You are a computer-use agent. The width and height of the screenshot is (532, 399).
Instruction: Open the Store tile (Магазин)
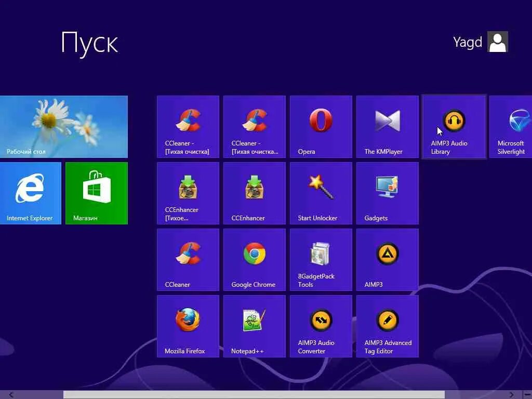click(x=97, y=193)
